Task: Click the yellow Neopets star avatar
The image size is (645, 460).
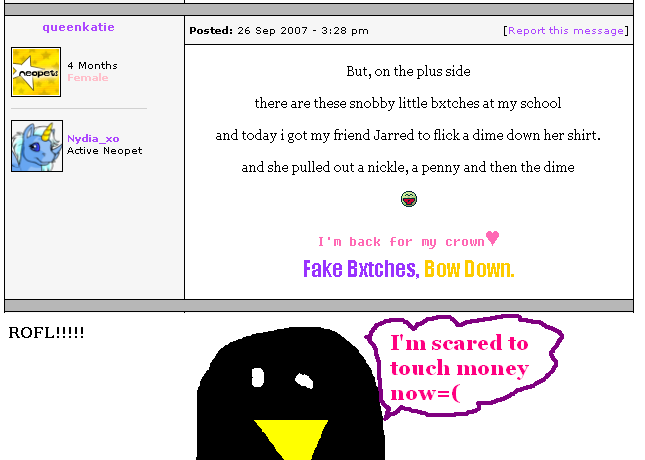Action: (36, 72)
